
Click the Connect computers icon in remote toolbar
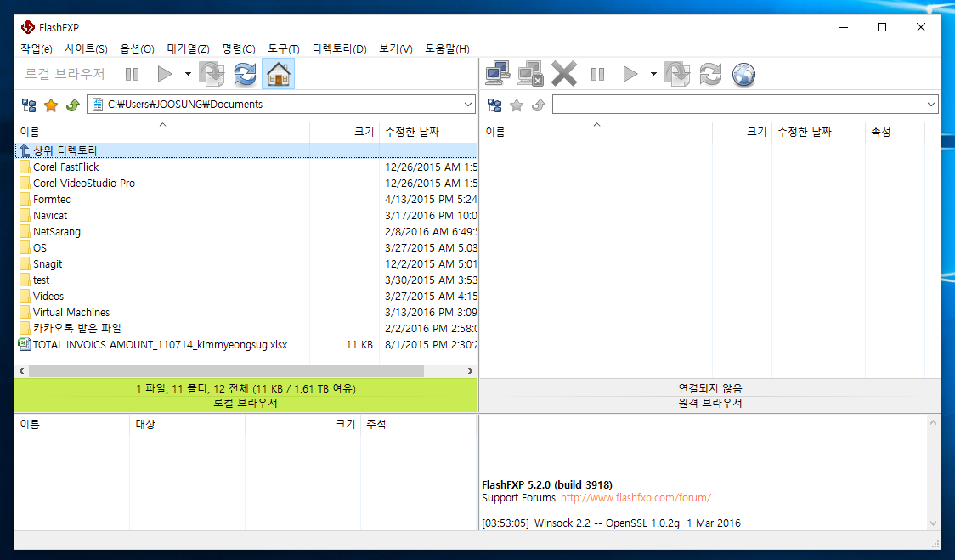498,75
